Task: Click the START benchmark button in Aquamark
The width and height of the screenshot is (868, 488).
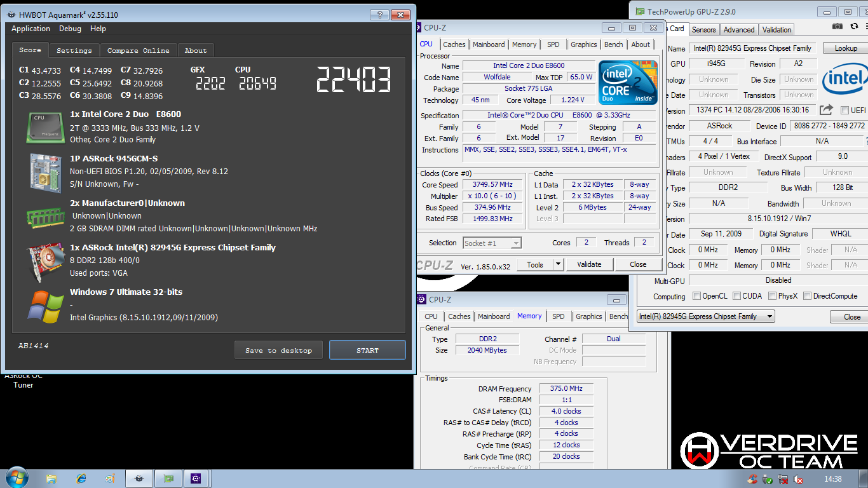Action: point(367,350)
